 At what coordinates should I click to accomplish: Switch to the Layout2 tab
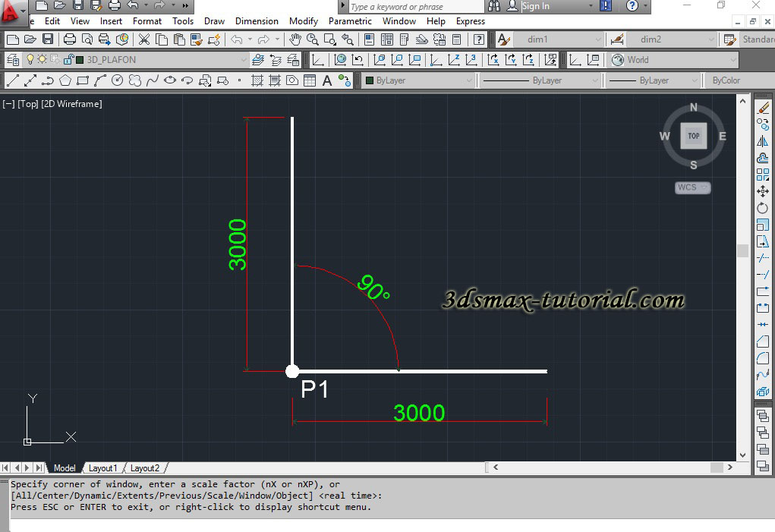[145, 467]
